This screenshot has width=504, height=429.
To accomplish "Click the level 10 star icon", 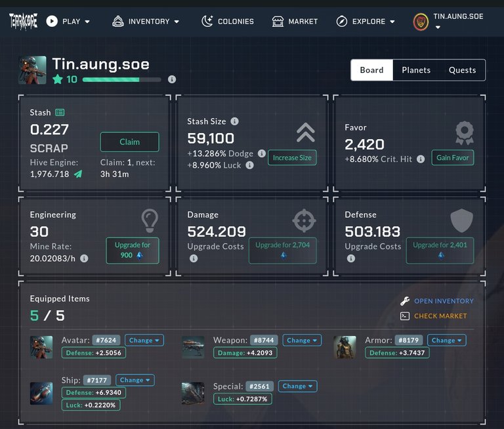I will (58, 79).
